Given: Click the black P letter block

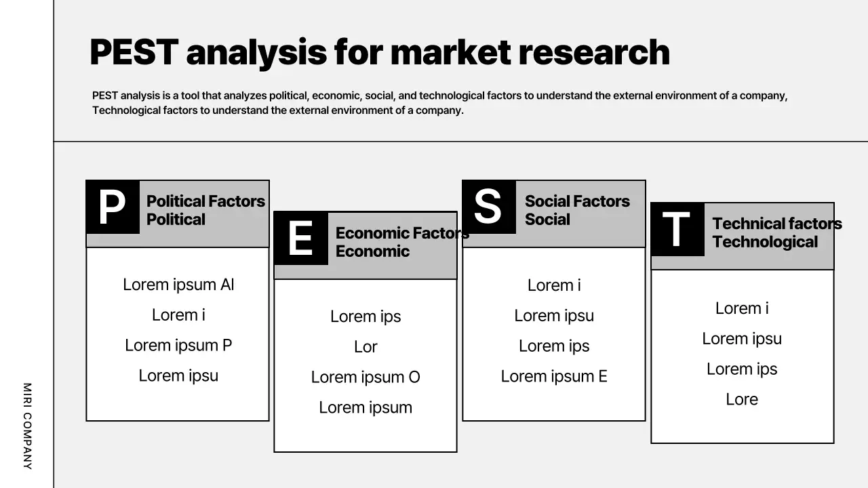Looking at the screenshot, I should click(x=113, y=207).
